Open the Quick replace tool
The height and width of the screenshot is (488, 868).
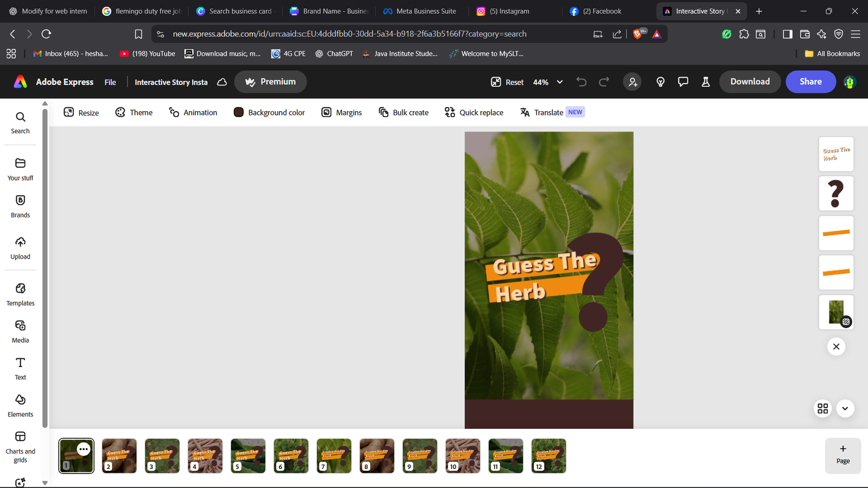pyautogui.click(x=474, y=112)
